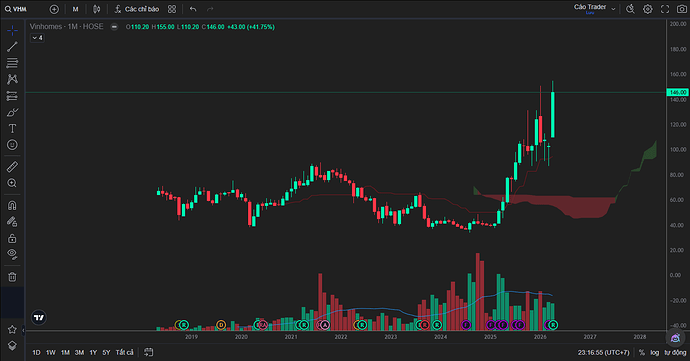Screen dimensions: 690x361
Task: Select the 1W time range
Action: click(x=51, y=352)
